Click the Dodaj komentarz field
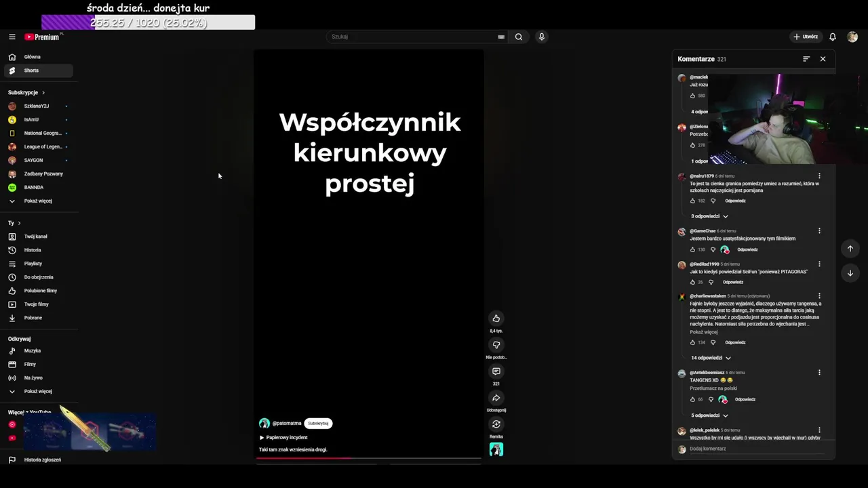This screenshot has width=868, height=488. click(755, 449)
